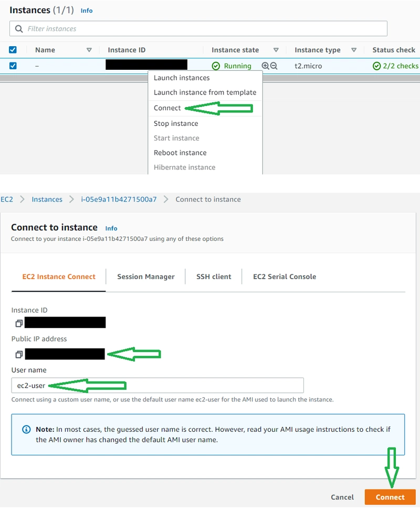Screen dimensions: 420x510
Task: Select Reboot instance menu entry
Action: click(180, 153)
